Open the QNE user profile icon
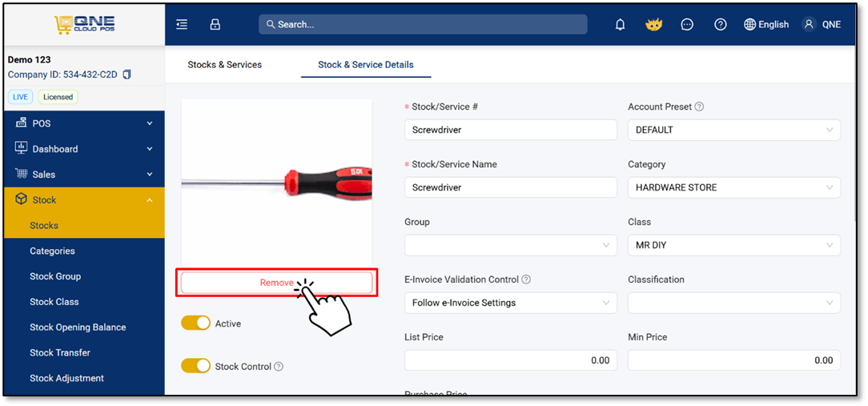The height and width of the screenshot is (406, 868). (x=810, y=24)
